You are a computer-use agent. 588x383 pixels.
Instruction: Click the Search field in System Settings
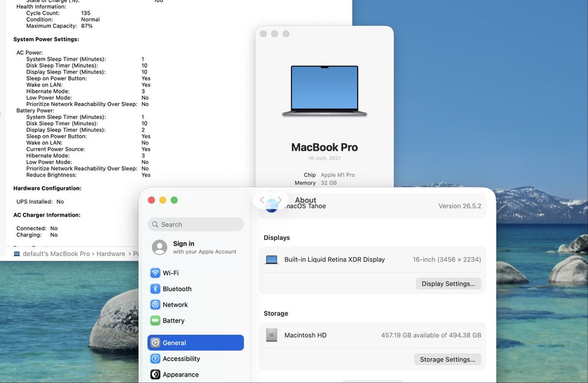195,224
